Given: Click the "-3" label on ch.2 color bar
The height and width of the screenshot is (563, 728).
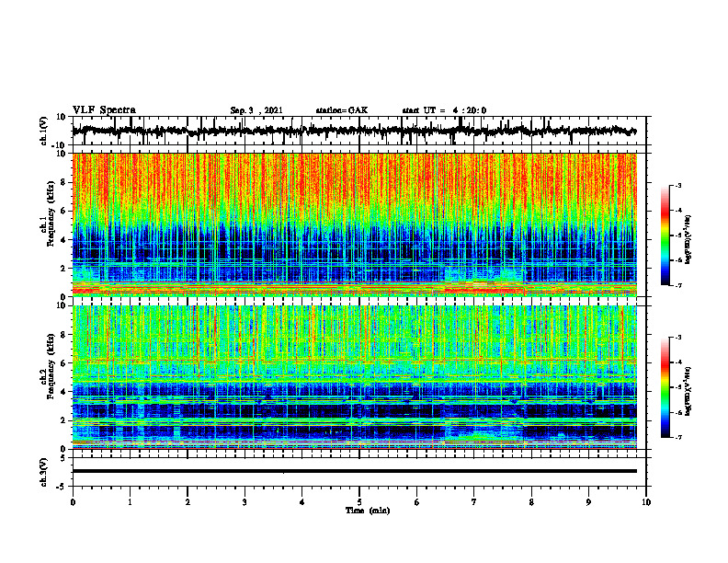Looking at the screenshot, I should click(678, 338).
